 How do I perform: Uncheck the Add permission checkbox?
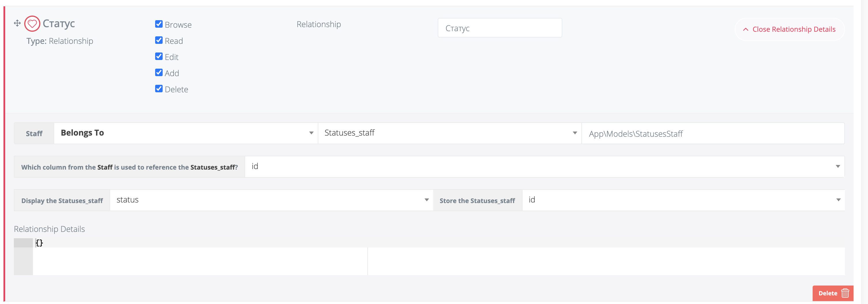(159, 72)
